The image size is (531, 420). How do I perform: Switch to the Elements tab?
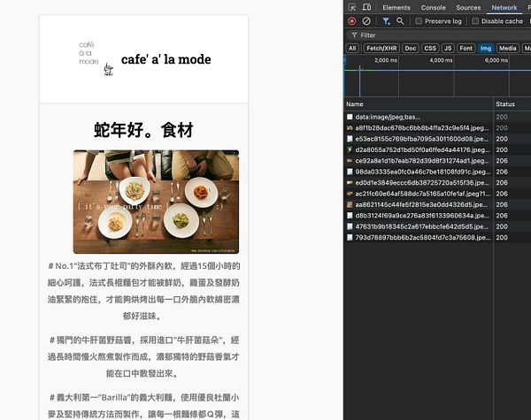coord(396,7)
